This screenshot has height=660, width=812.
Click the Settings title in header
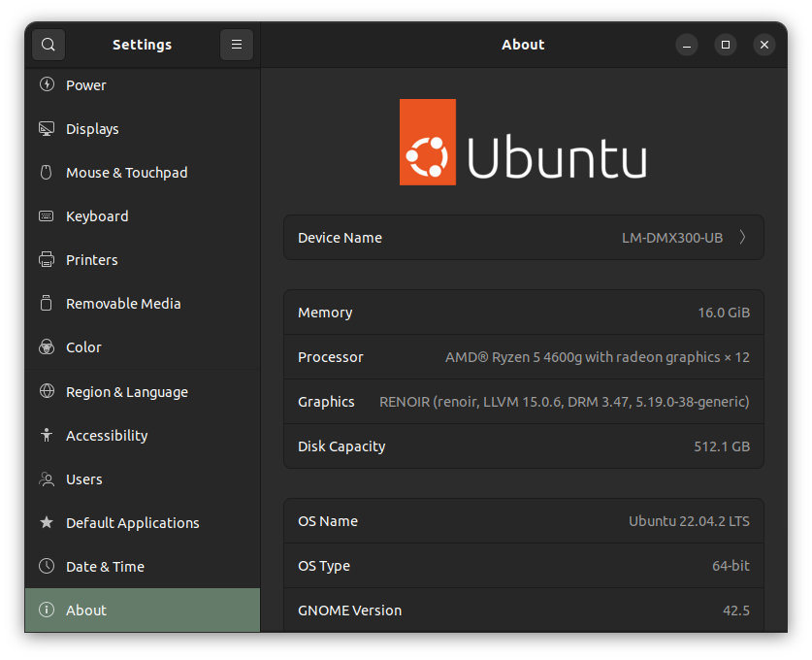pyautogui.click(x=142, y=45)
